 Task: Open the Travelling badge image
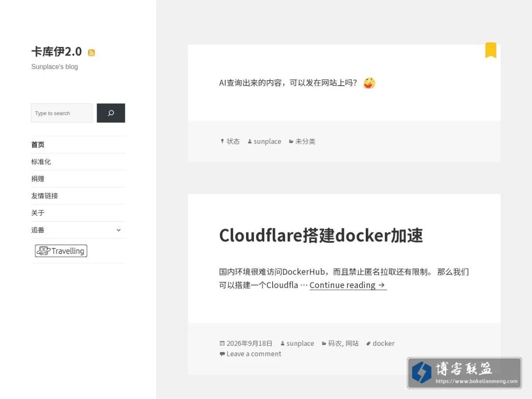61,251
